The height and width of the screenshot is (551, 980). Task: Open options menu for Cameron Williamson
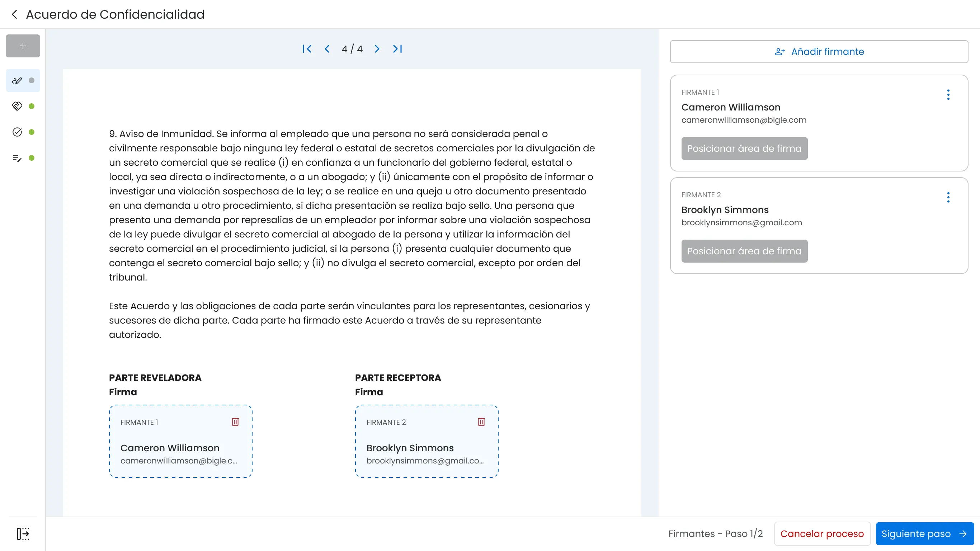948,95
